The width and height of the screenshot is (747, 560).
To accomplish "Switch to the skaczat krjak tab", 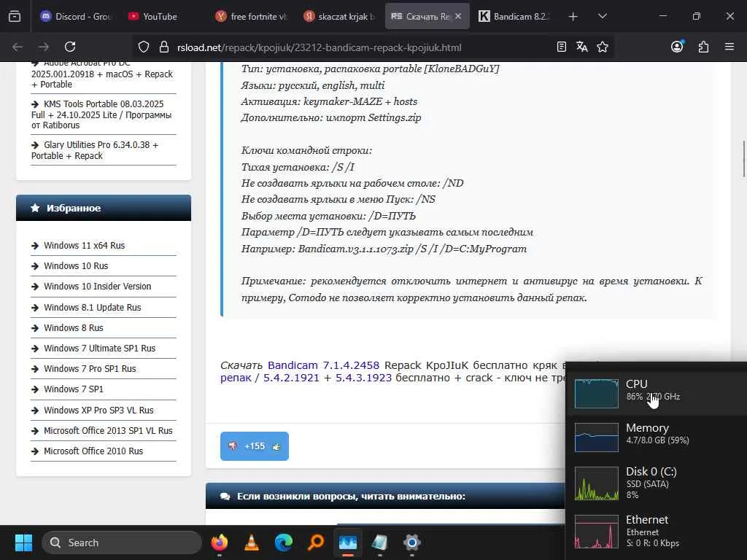I will [x=339, y=16].
